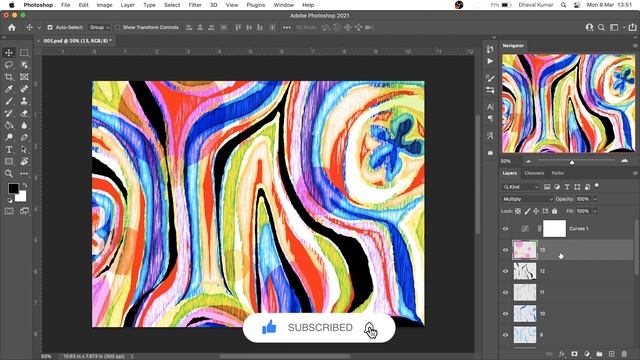This screenshot has height=360, width=640.
Task: Open the tool preset picker arrow
Action: pyautogui.click(x=39, y=28)
